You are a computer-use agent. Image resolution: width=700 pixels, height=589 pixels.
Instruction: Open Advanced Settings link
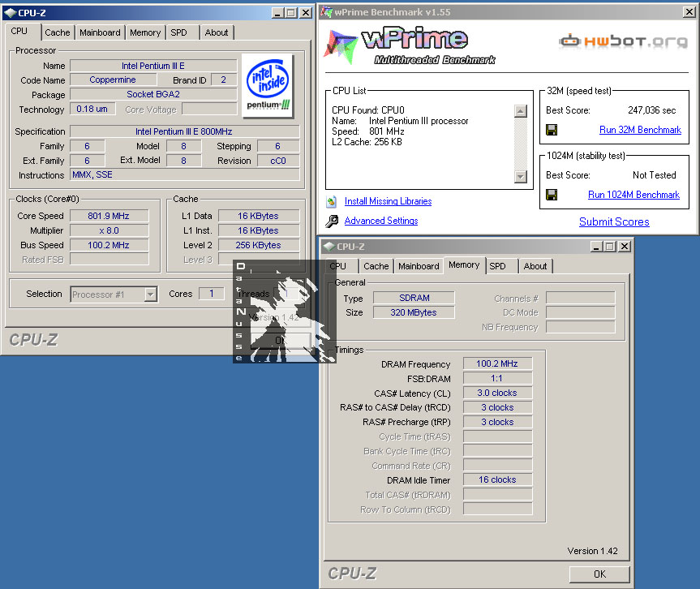(x=381, y=221)
